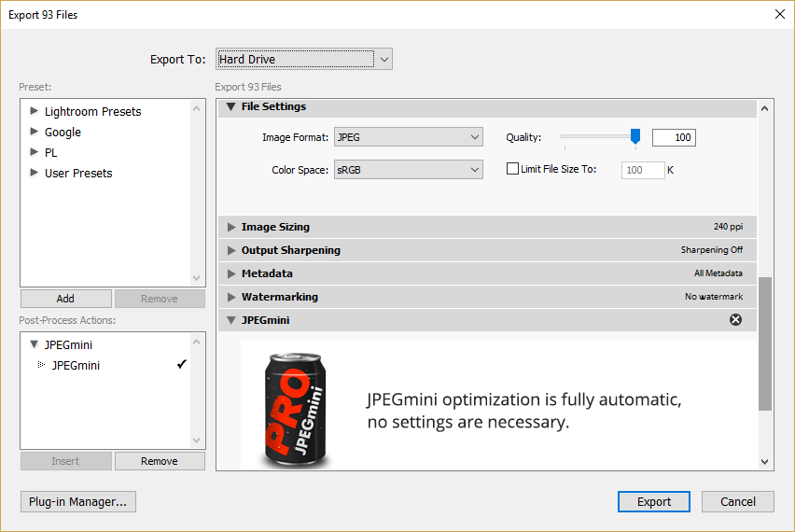Image resolution: width=795 pixels, height=532 pixels.
Task: Toggle the JPEGmini checkmark in Post-Process Actions
Action: click(x=182, y=364)
